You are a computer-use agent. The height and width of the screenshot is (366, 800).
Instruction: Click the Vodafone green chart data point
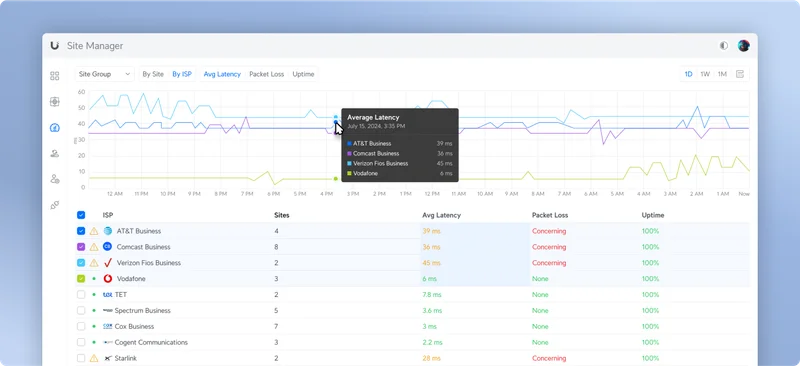pyautogui.click(x=336, y=179)
